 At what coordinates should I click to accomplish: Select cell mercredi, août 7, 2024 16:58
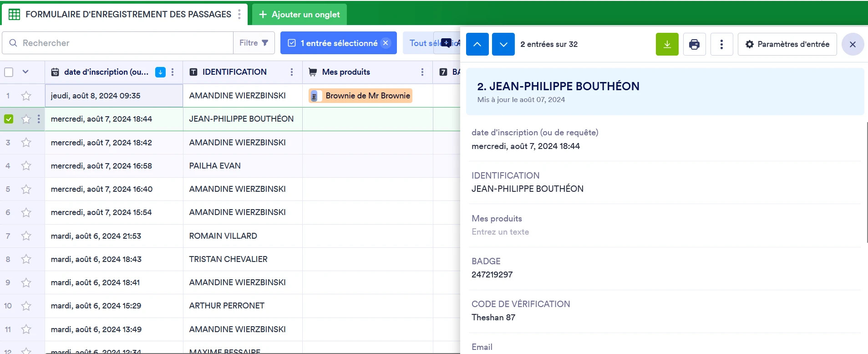tap(114, 166)
